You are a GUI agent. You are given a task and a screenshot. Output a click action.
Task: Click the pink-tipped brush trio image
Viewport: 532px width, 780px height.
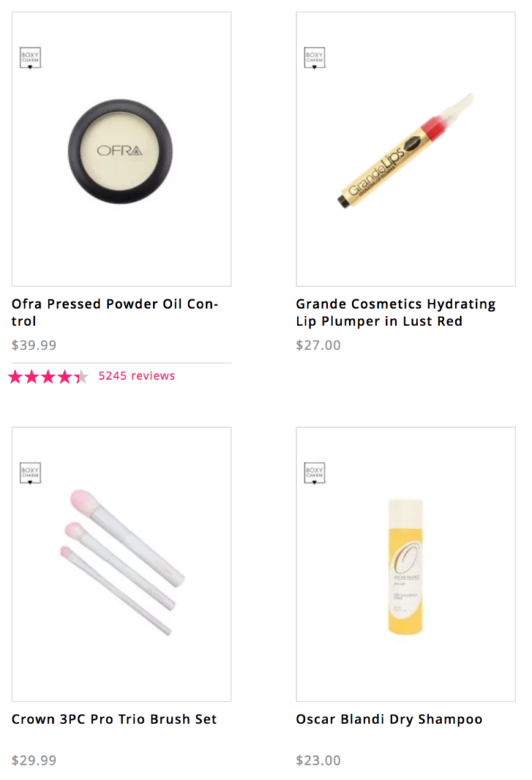tap(123, 562)
